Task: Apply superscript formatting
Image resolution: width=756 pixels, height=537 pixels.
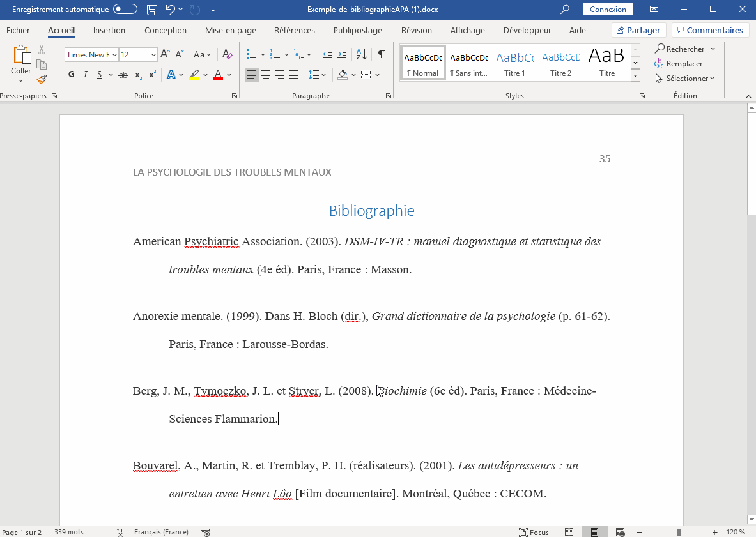Action: [x=152, y=75]
